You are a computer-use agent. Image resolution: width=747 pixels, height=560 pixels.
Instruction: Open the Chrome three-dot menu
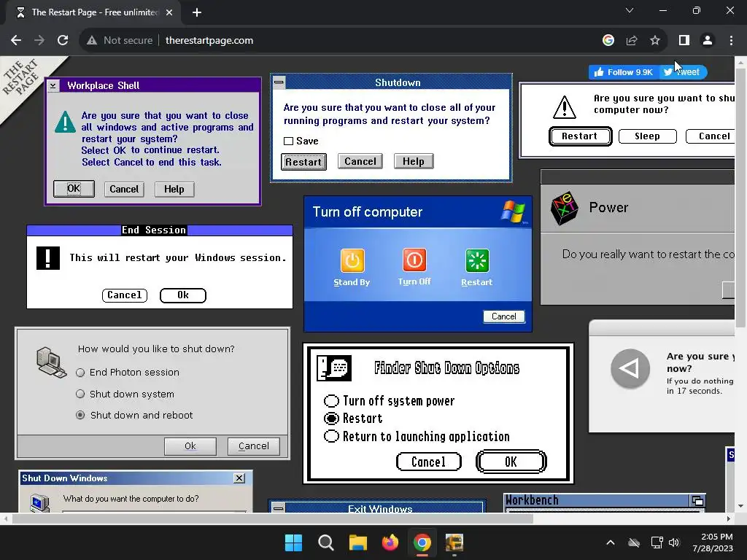pyautogui.click(x=731, y=41)
